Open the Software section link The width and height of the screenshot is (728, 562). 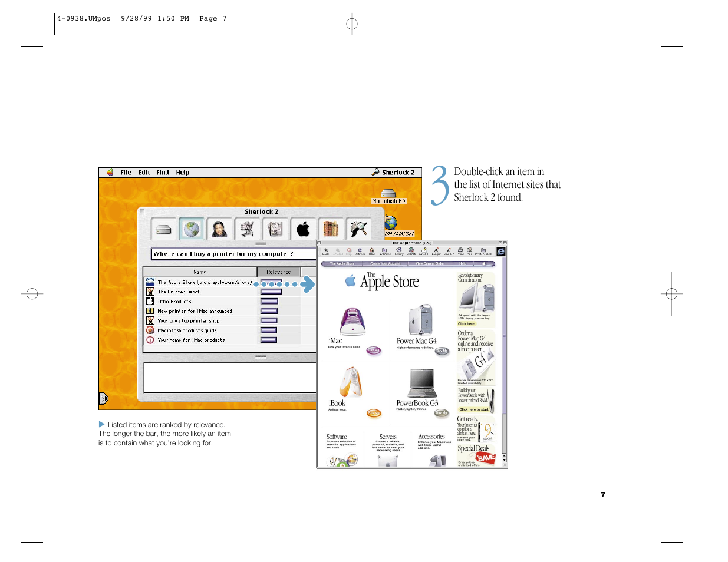337,437
